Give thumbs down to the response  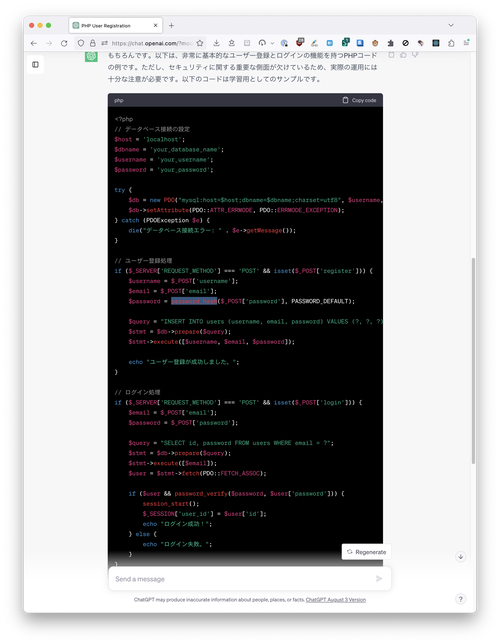(x=415, y=55)
